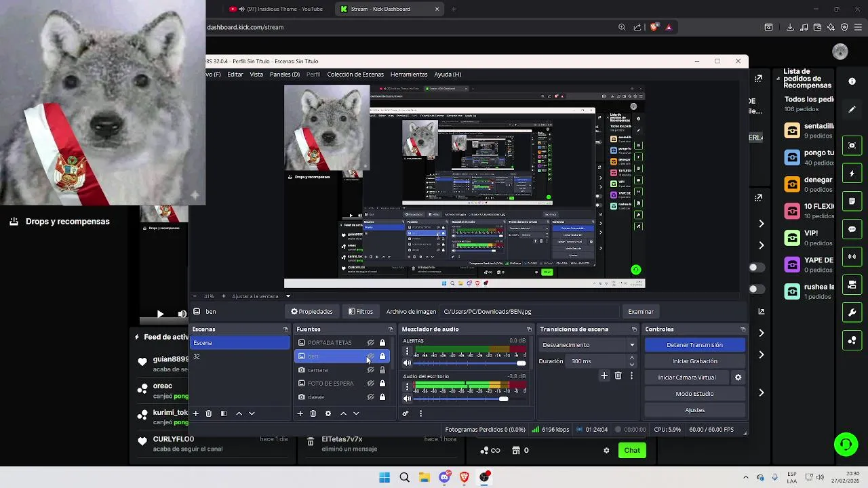
Task: Toggle lock on camara source
Action: (x=382, y=370)
